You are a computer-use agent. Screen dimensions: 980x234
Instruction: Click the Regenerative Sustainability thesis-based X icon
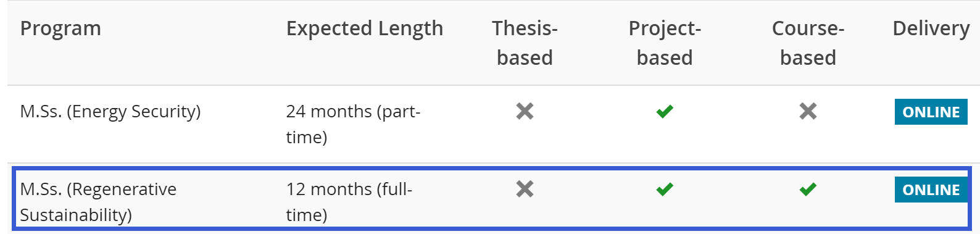click(525, 189)
